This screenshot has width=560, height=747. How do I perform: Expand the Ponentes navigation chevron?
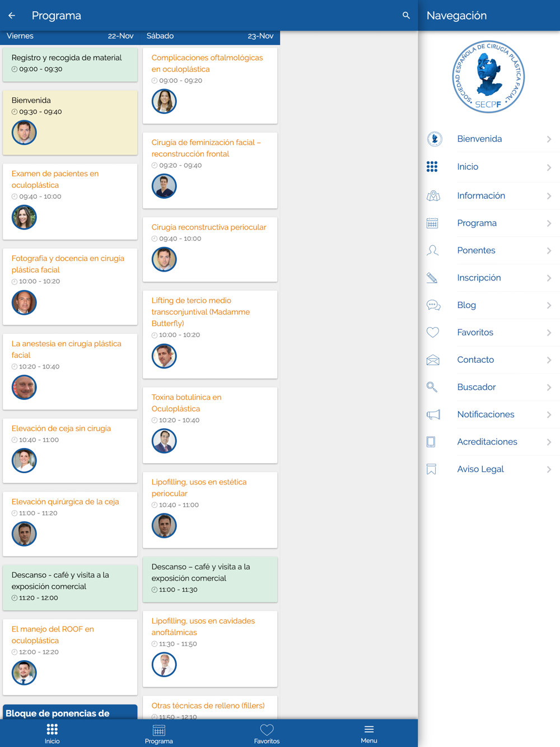tap(549, 251)
